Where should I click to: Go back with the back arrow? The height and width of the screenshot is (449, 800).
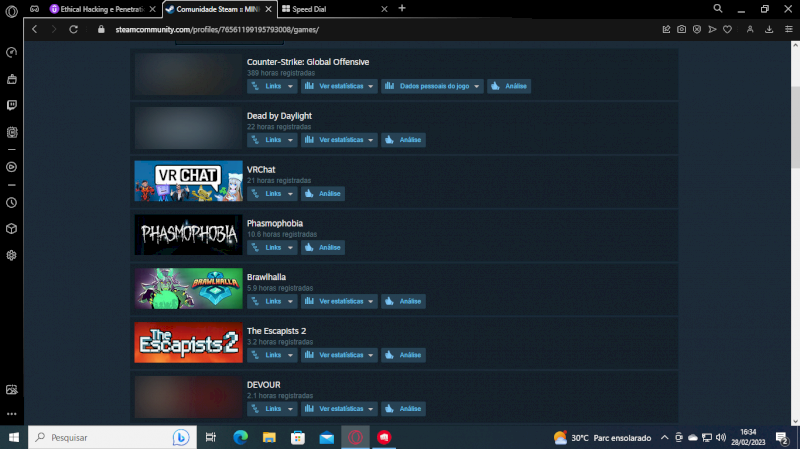(x=35, y=30)
